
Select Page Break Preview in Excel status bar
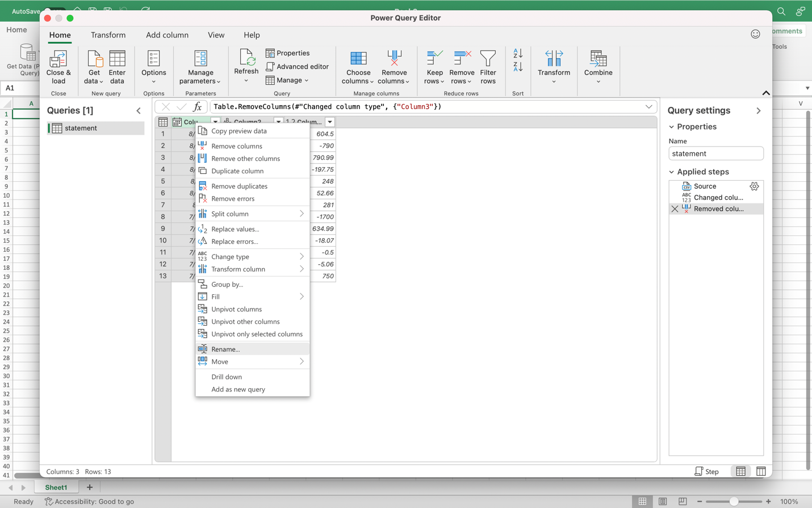(x=683, y=502)
